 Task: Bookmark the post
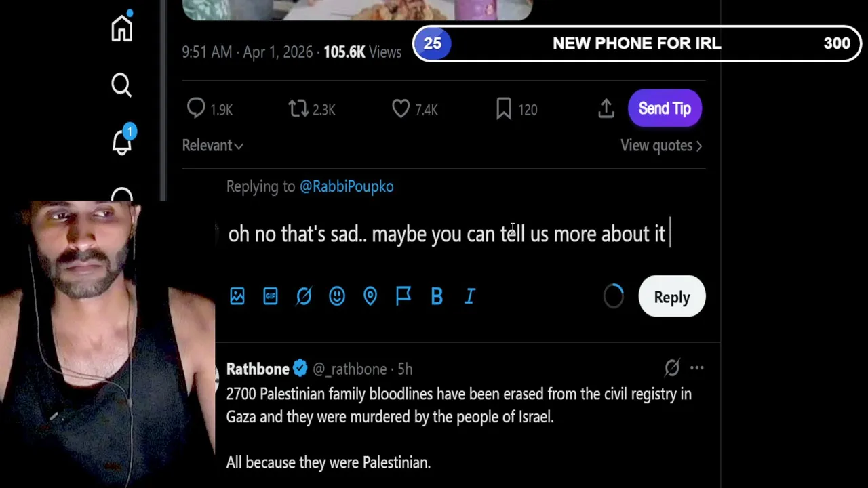pyautogui.click(x=503, y=108)
